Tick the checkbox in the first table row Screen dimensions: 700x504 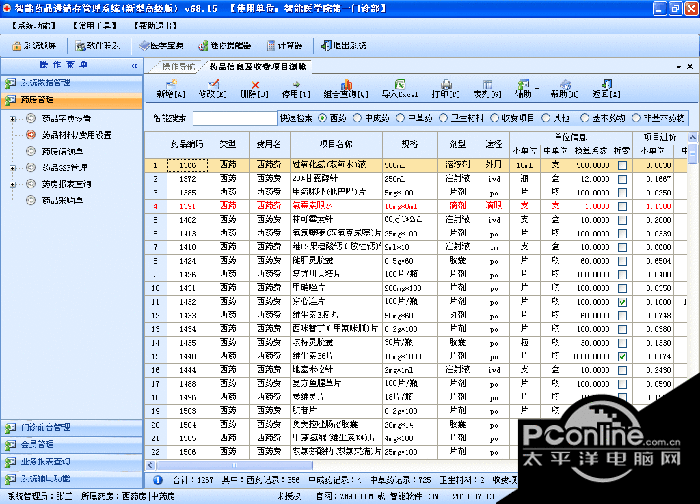[x=622, y=164]
